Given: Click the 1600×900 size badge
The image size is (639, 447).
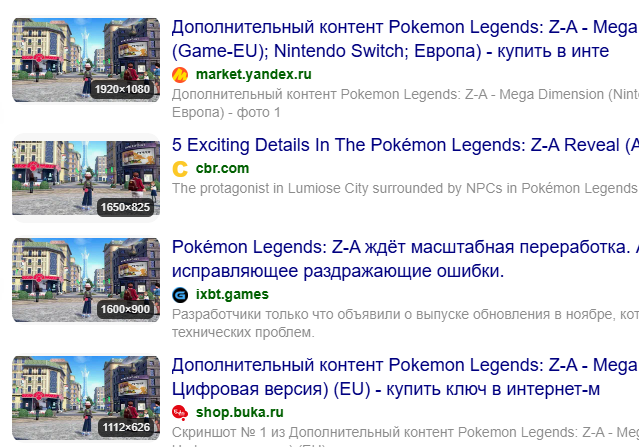Looking at the screenshot, I should click(x=125, y=309).
